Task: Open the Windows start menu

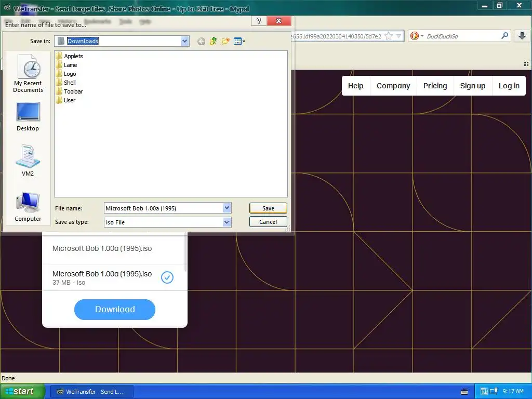Action: click(22, 391)
